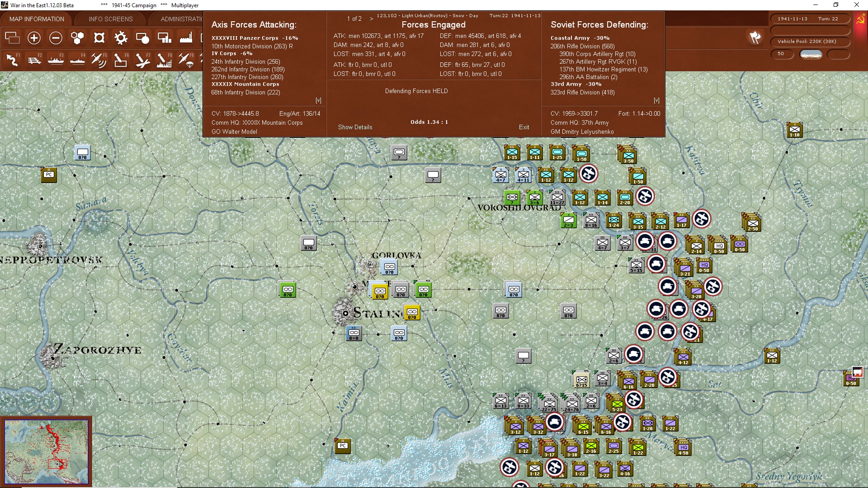The height and width of the screenshot is (488, 868).
Task: Select the 0=0 unit south of Stalino
Action: point(354,333)
